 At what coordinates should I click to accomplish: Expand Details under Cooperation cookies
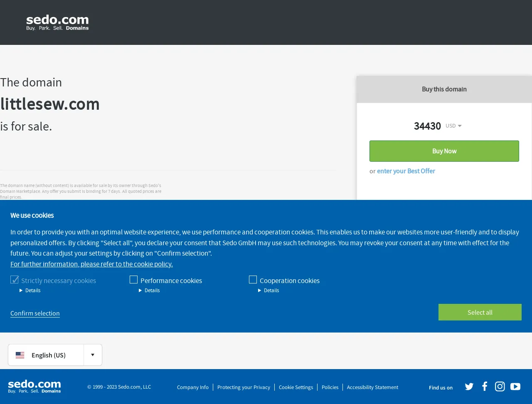tap(268, 291)
